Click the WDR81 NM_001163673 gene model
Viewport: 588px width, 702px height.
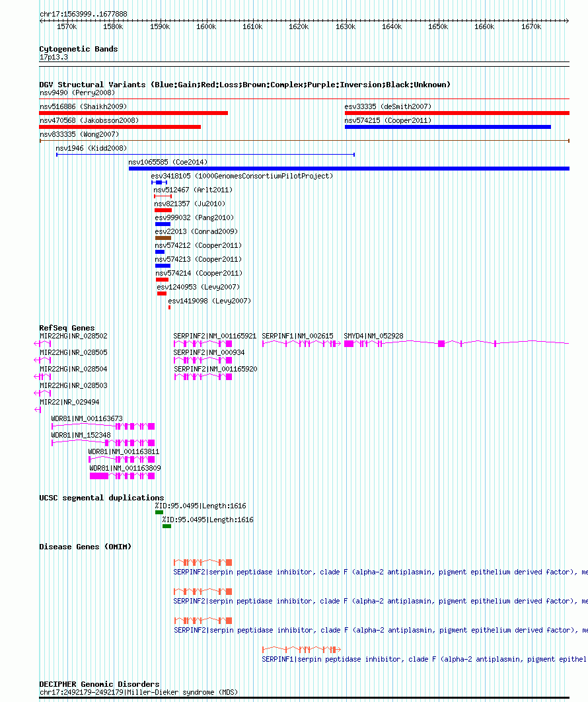coord(103,426)
